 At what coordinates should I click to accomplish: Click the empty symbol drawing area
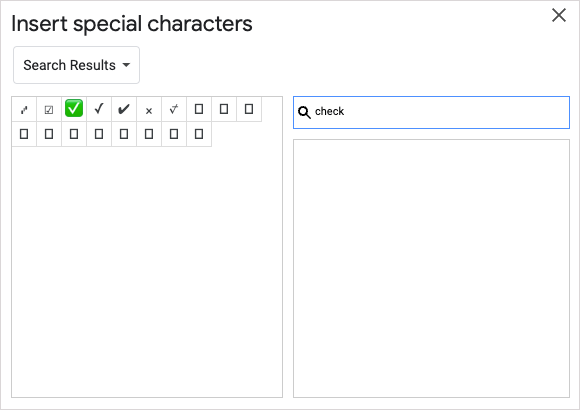pos(431,268)
